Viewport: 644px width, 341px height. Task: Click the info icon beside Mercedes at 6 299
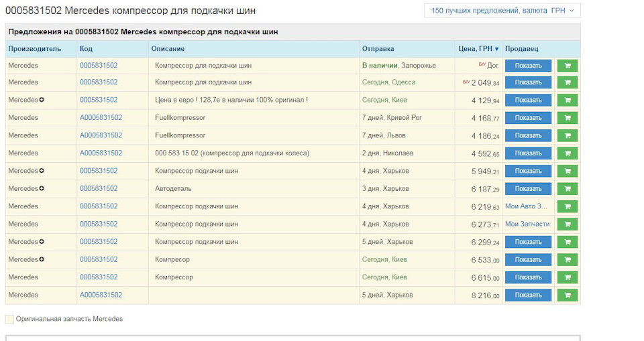pyautogui.click(x=42, y=242)
